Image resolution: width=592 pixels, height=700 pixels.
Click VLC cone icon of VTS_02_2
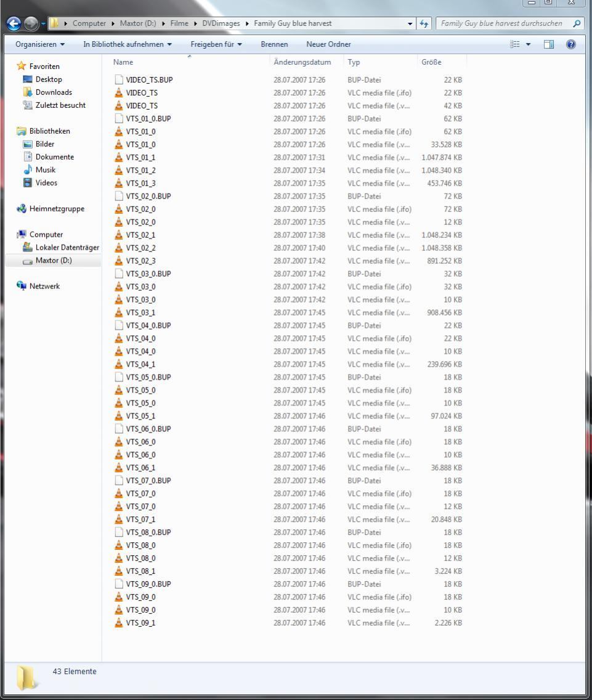click(118, 248)
